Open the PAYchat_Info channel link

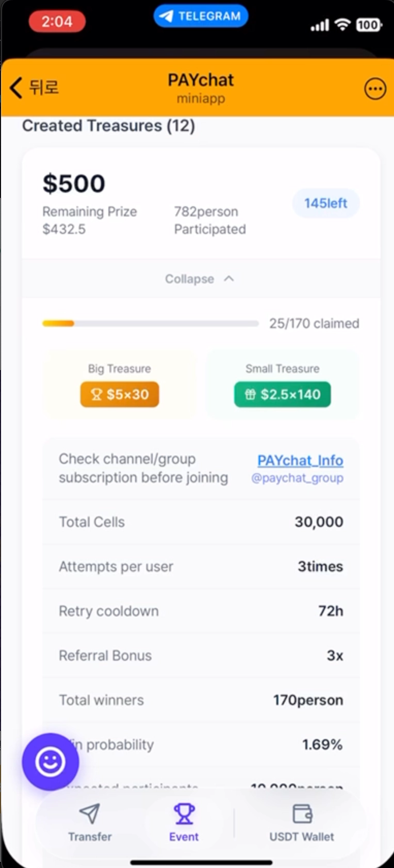coord(300,460)
